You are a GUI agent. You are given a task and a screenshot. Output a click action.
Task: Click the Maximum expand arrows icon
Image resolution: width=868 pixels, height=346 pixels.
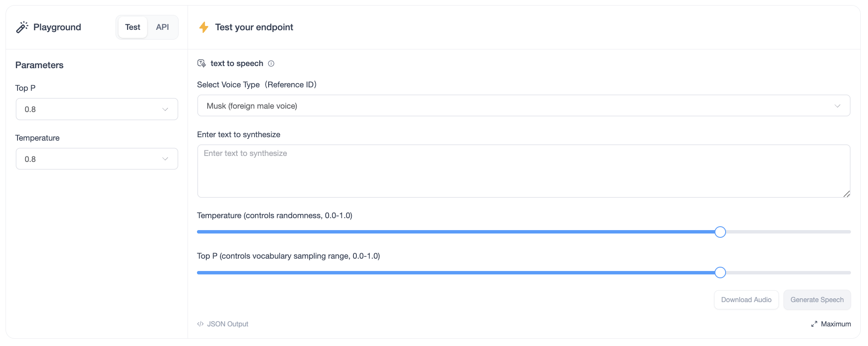pyautogui.click(x=814, y=324)
